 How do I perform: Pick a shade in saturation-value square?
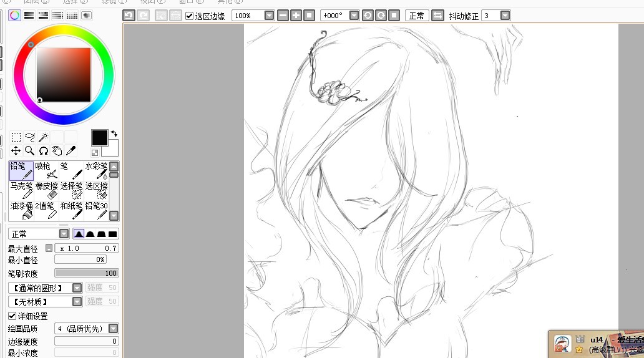(64, 74)
